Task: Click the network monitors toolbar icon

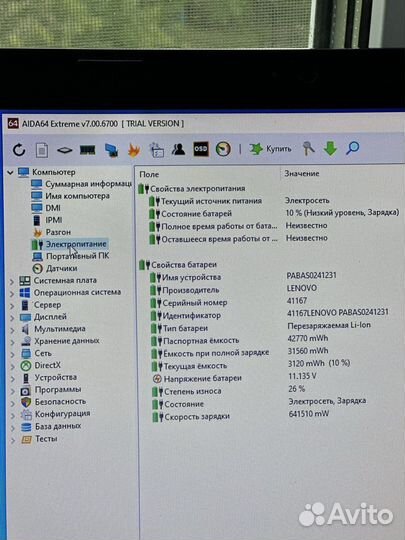Action: tap(111, 150)
